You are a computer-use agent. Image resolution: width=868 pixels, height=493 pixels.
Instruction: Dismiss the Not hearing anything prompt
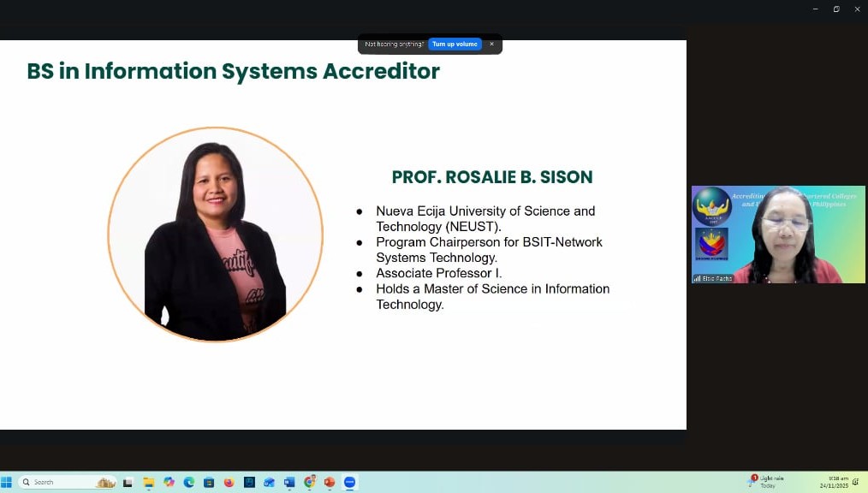pos(491,45)
